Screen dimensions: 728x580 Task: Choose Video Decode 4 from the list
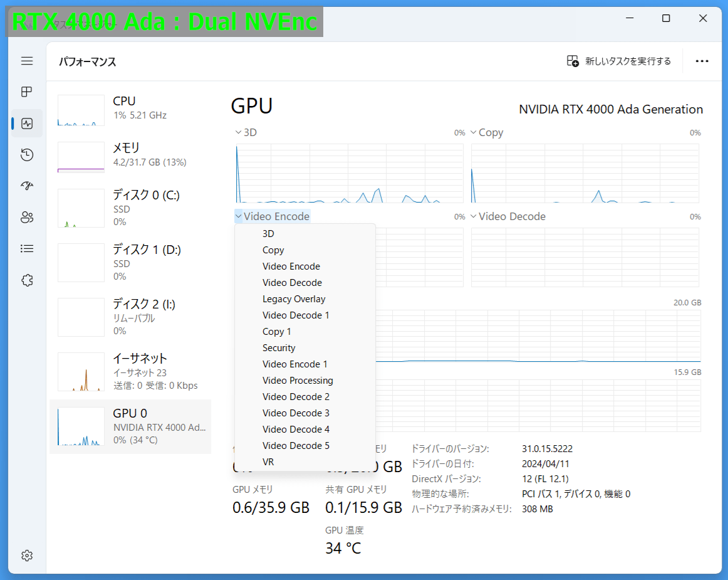click(x=305, y=429)
